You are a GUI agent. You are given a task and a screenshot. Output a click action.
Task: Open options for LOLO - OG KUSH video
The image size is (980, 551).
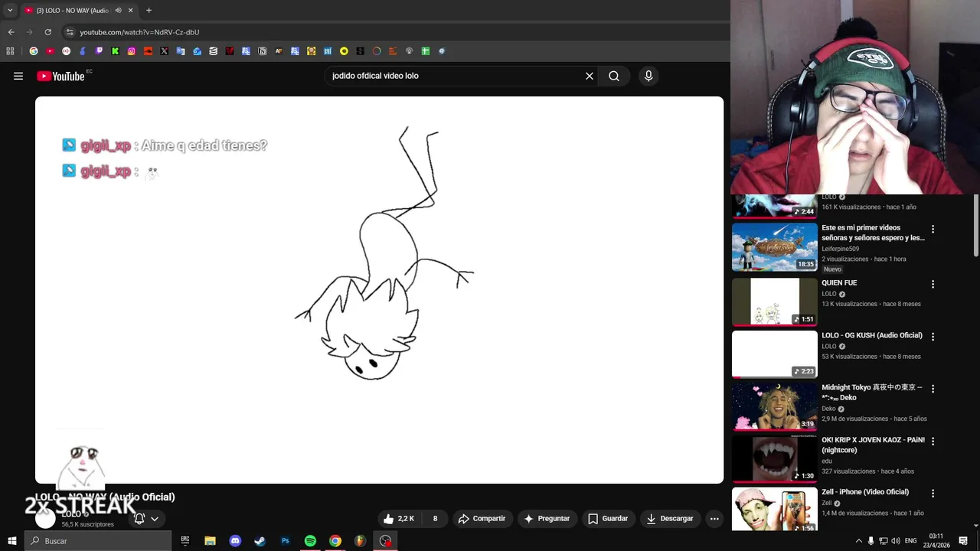933,337
